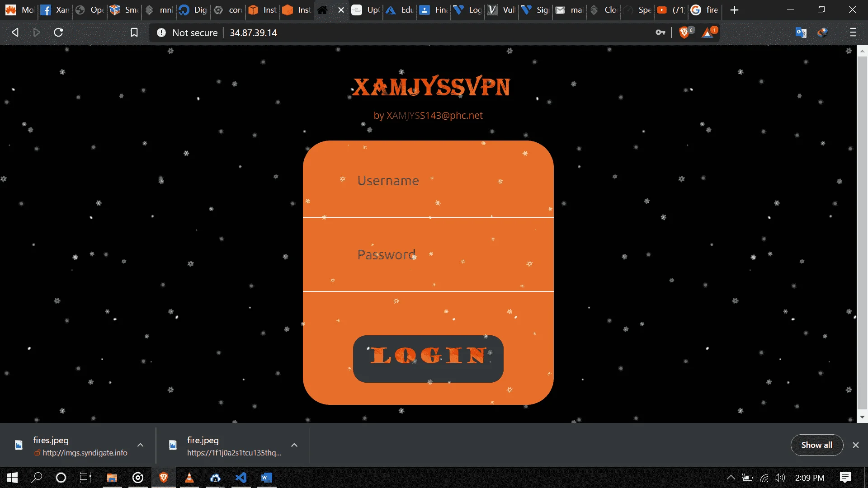Open the Brave Rewards triangle icon
The image size is (868, 488).
pos(709,32)
